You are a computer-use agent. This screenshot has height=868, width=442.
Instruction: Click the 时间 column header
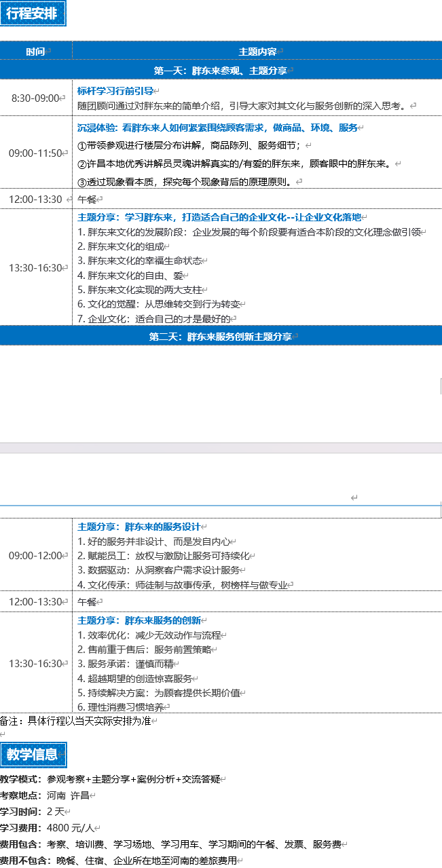(36, 52)
